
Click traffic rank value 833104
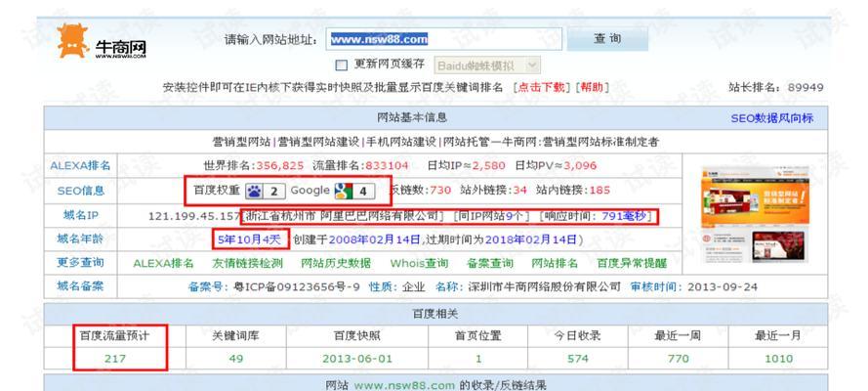coord(387,165)
